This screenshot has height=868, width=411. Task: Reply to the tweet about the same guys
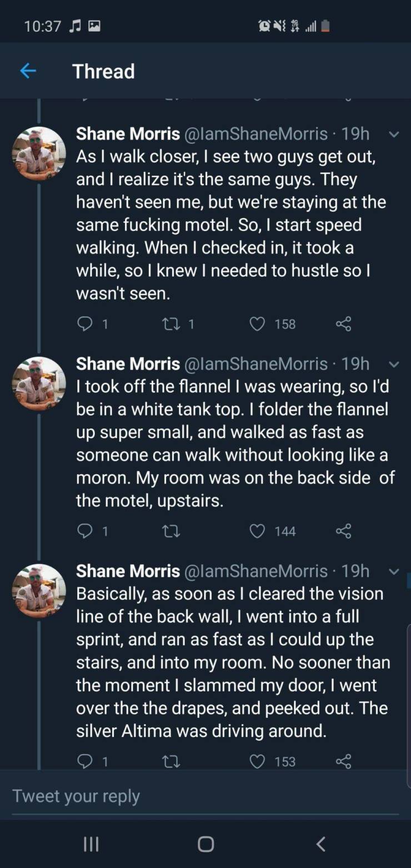pyautogui.click(x=84, y=324)
